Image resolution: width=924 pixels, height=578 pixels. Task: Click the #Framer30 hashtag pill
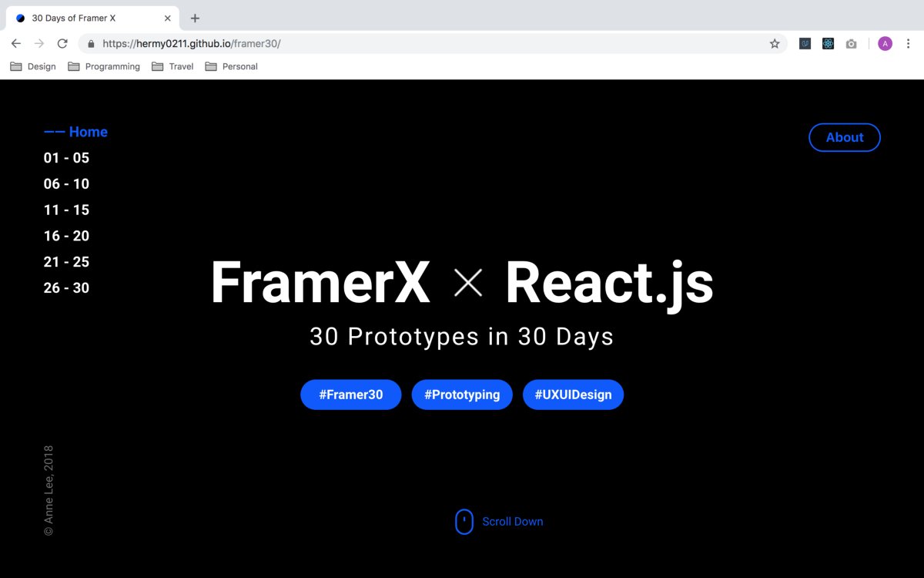coord(351,395)
